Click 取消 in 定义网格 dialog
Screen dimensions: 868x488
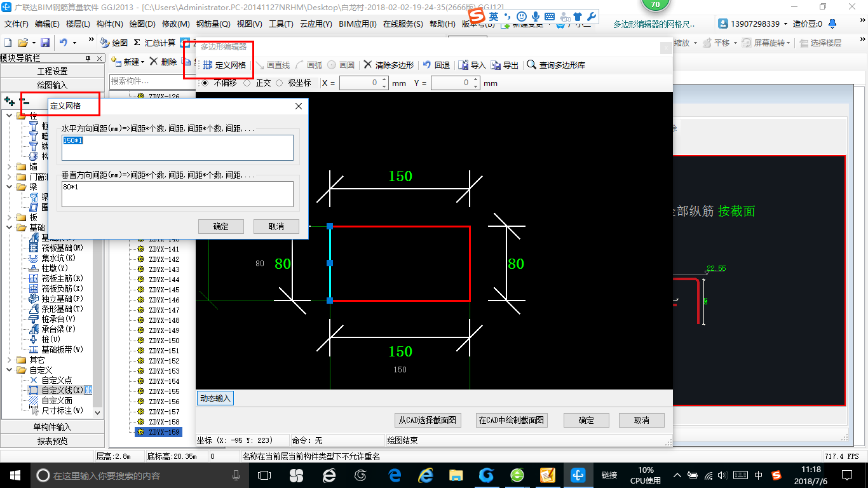click(x=276, y=226)
